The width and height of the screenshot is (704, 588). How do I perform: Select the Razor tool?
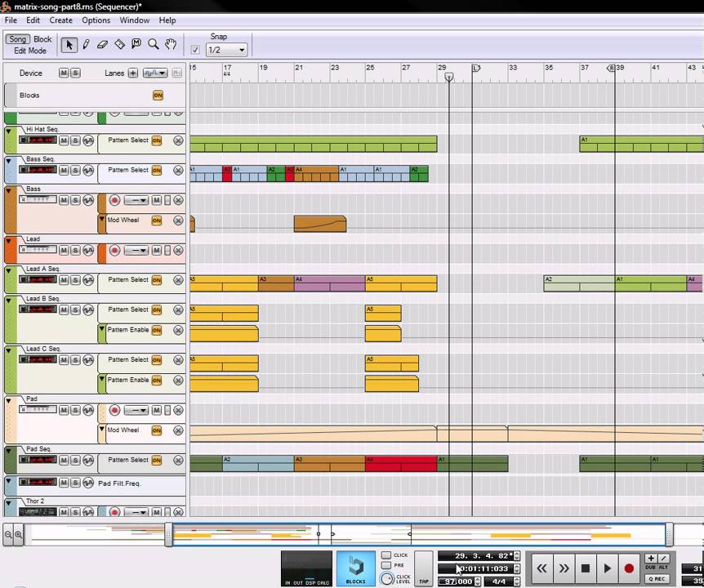pyautogui.click(x=119, y=44)
